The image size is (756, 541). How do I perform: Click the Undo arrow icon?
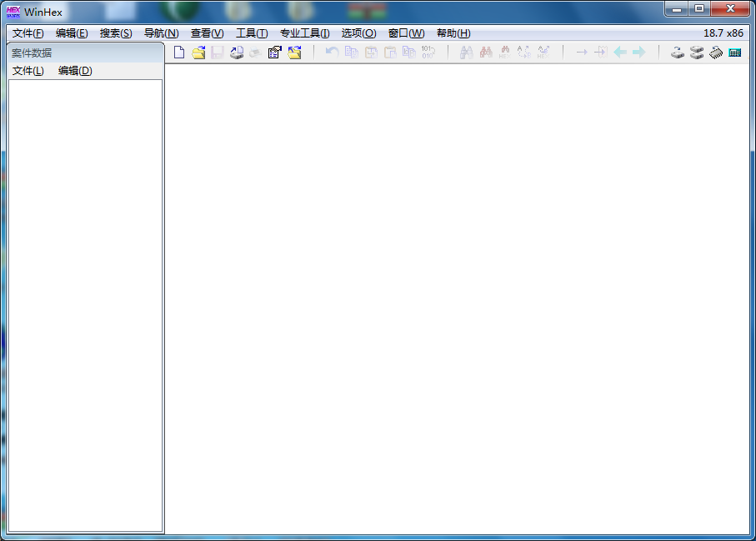(332, 53)
